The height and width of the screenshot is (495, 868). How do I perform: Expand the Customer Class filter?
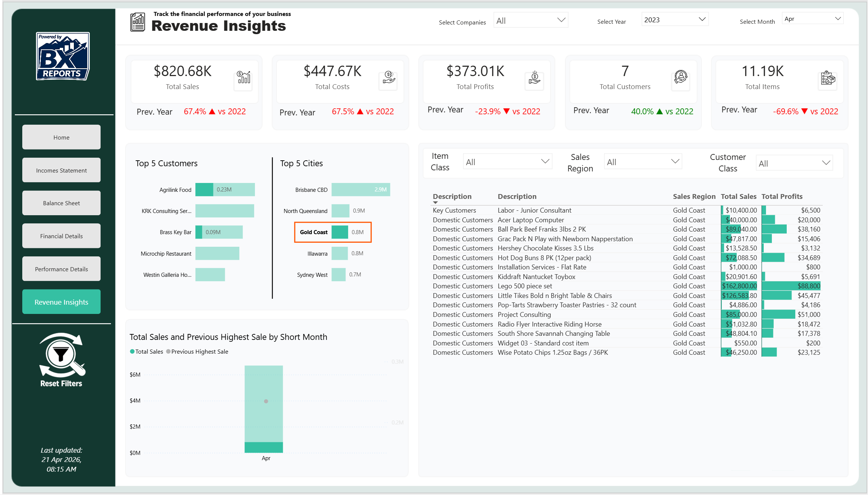(794, 163)
